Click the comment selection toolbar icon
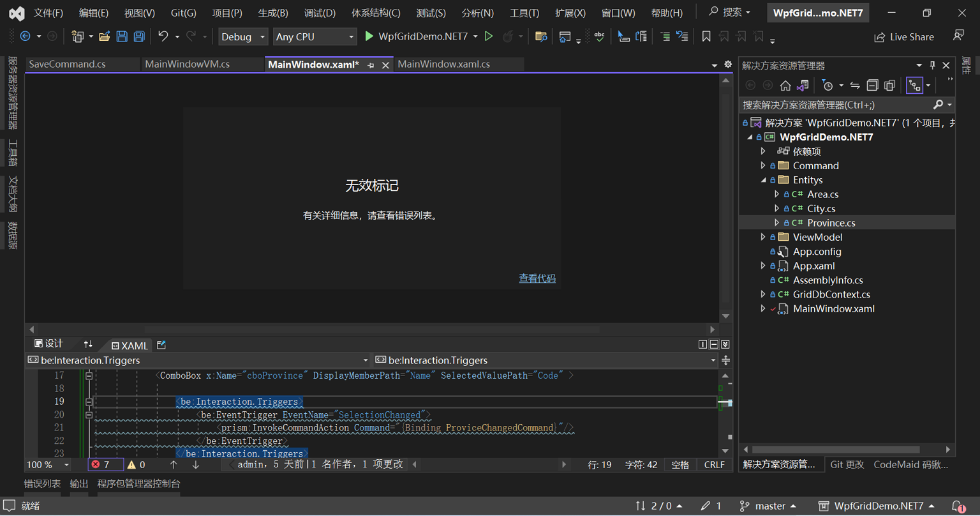This screenshot has width=980, height=516. point(665,36)
